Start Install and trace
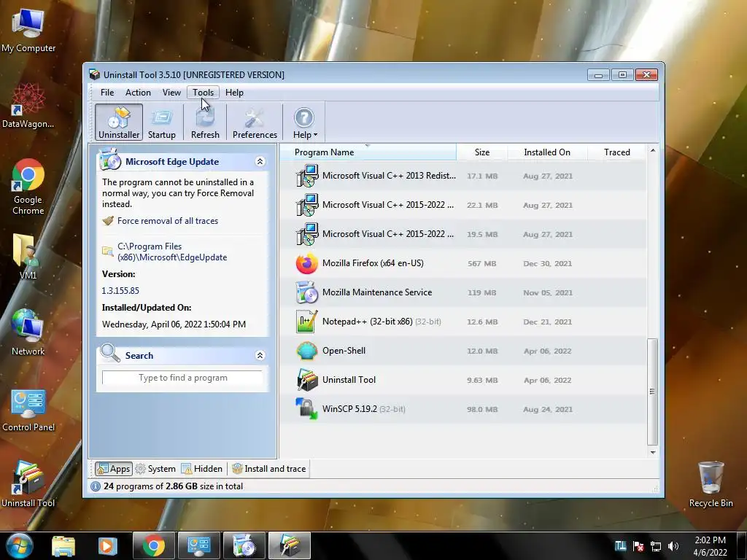This screenshot has height=560, width=747. 269,469
